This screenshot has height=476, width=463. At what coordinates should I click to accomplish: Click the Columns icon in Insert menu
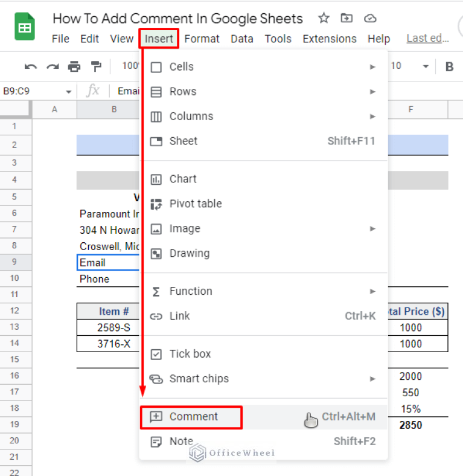coord(156,117)
